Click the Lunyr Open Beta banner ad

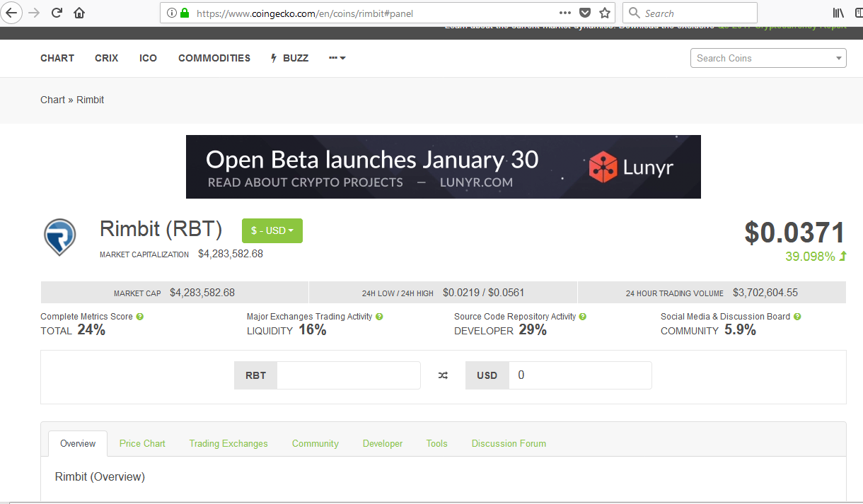click(x=444, y=167)
